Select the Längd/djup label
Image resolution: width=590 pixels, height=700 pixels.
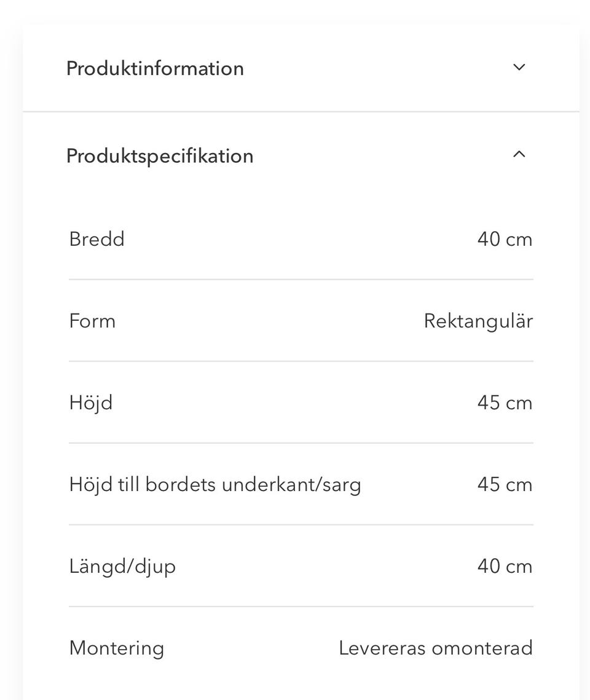coord(122,566)
